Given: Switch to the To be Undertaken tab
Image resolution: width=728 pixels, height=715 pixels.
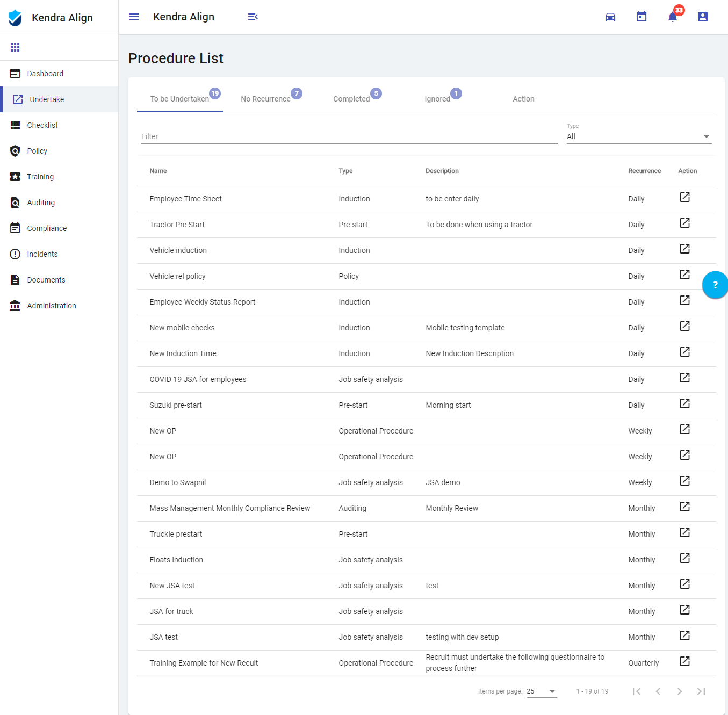Looking at the screenshot, I should tap(180, 99).
